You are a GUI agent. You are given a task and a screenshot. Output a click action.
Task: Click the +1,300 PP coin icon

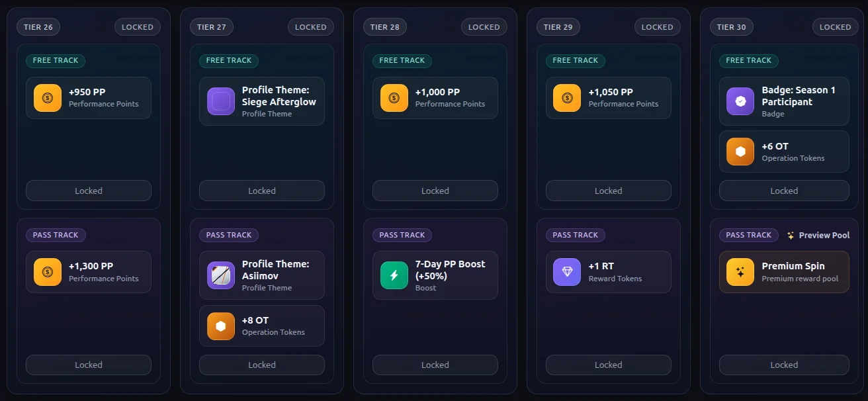[48, 272]
